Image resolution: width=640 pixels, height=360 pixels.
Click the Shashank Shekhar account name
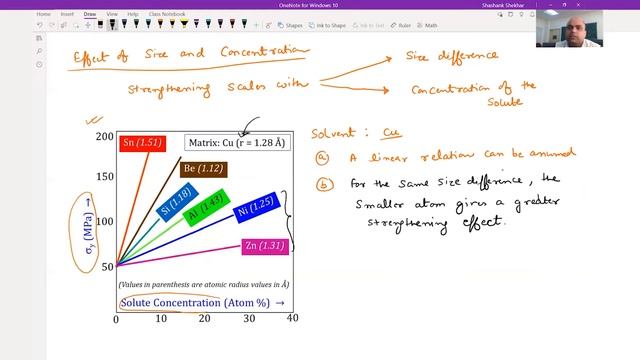503,5
